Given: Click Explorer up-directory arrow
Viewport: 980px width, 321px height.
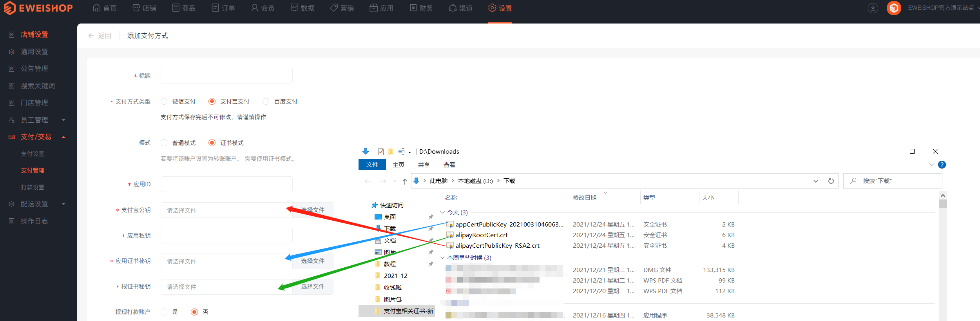Looking at the screenshot, I should 405,181.
